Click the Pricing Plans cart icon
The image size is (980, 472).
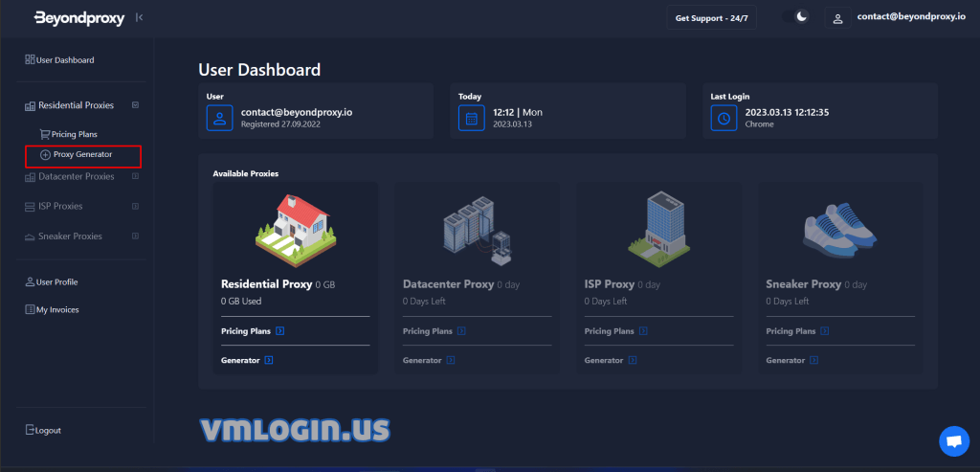(44, 134)
